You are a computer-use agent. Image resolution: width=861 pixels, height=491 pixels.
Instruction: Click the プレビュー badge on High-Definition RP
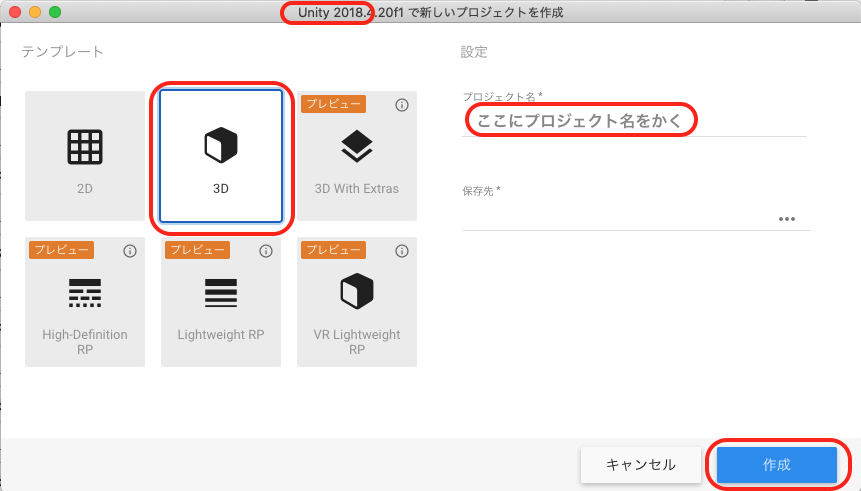(61, 250)
